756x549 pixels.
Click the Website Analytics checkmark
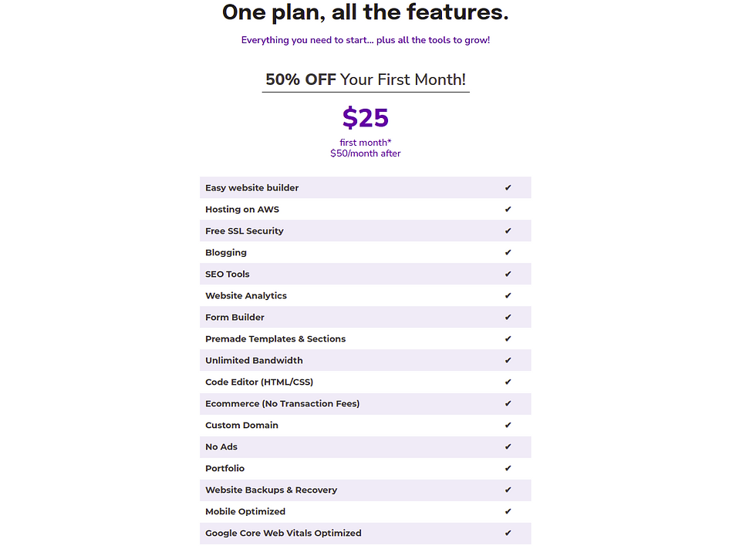coord(508,296)
